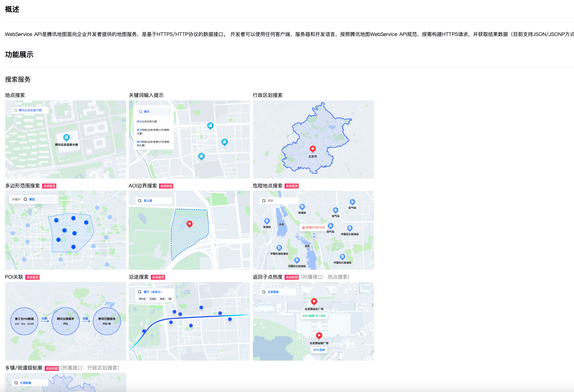Open the 沿途搜索 route map image
Image resolution: width=574 pixels, height=392 pixels.
189,321
